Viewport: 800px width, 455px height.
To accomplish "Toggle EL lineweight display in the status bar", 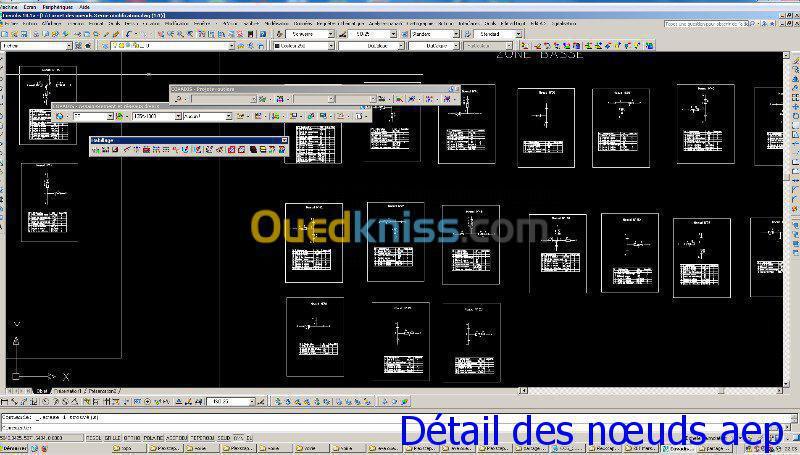I will click(x=249, y=438).
